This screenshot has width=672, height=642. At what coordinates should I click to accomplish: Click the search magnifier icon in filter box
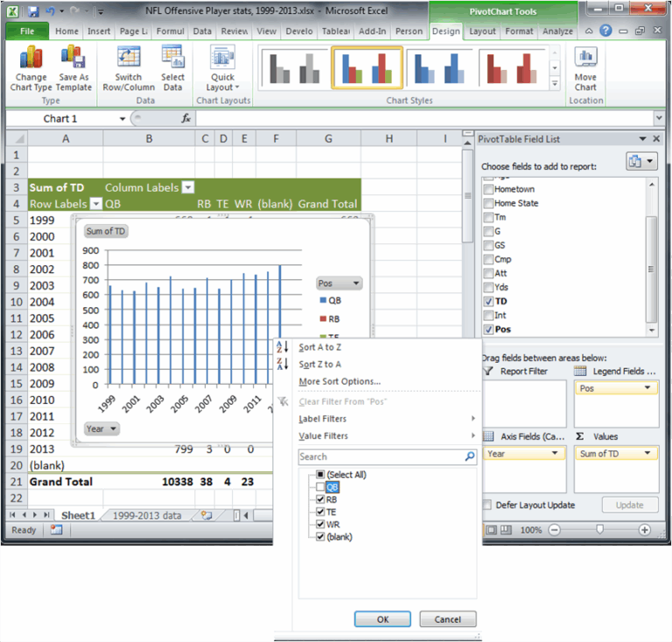click(x=470, y=457)
